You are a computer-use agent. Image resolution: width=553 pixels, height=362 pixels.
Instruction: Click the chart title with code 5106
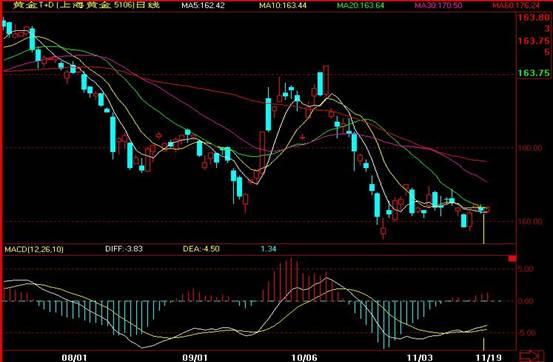(86, 5)
